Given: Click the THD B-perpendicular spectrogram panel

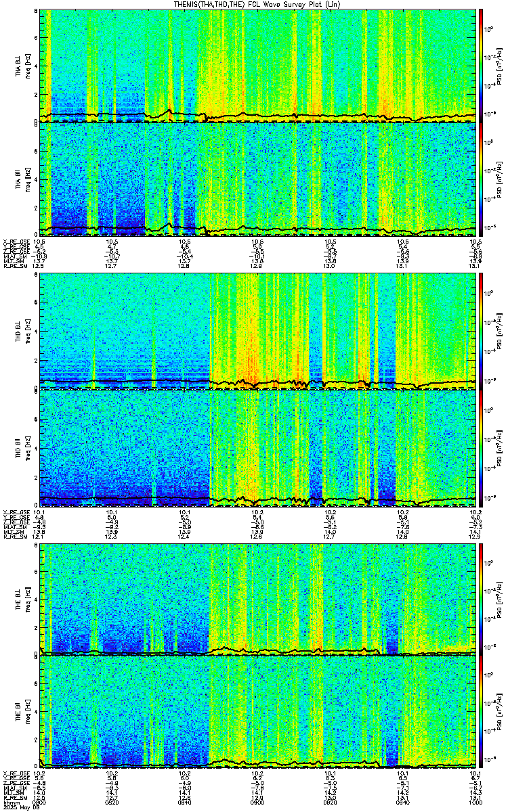Looking at the screenshot, I should [x=257, y=332].
